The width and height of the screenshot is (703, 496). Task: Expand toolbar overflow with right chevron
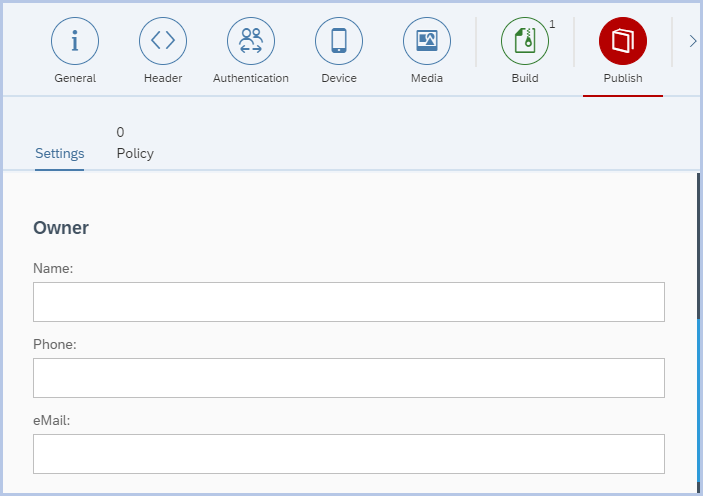click(x=692, y=41)
